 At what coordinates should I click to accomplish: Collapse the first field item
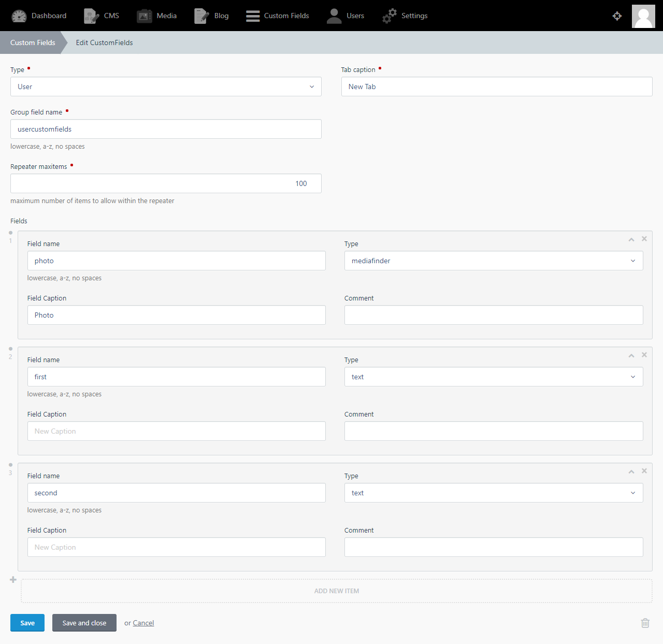tap(631, 355)
